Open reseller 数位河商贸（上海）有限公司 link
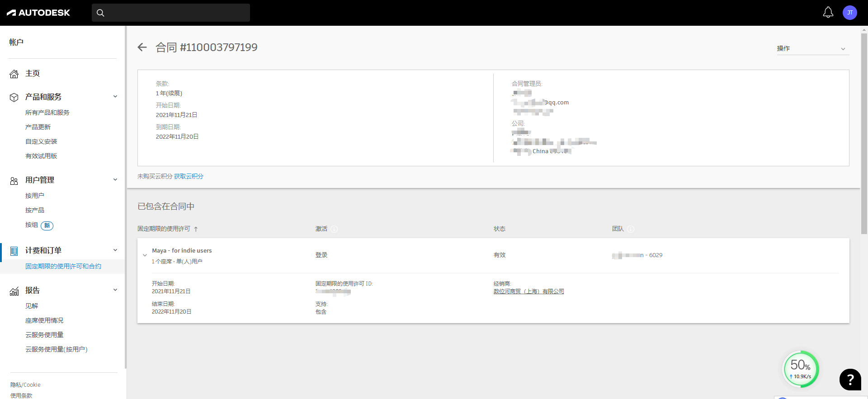868x399 pixels. point(528,291)
